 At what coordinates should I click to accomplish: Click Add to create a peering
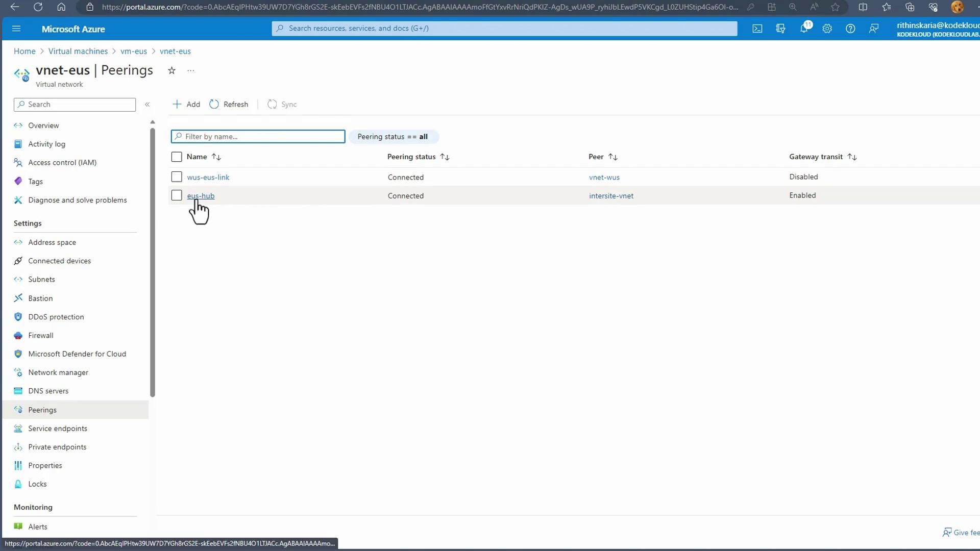point(186,104)
